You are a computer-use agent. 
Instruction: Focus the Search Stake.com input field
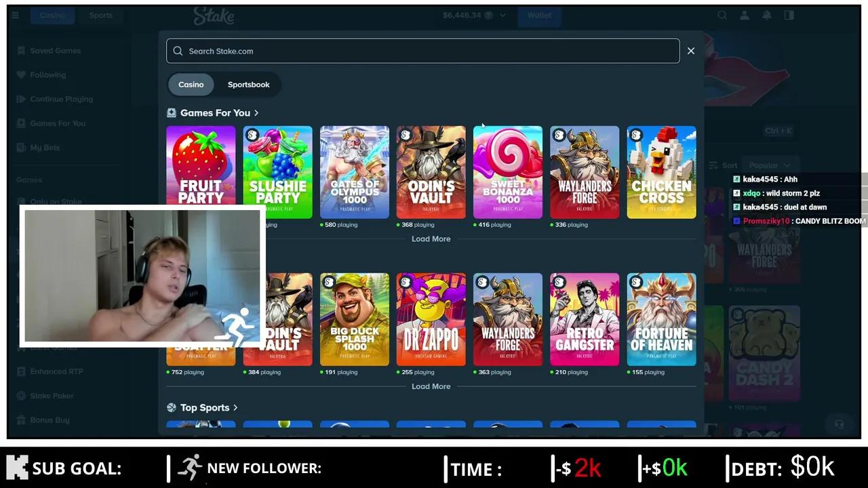click(422, 51)
